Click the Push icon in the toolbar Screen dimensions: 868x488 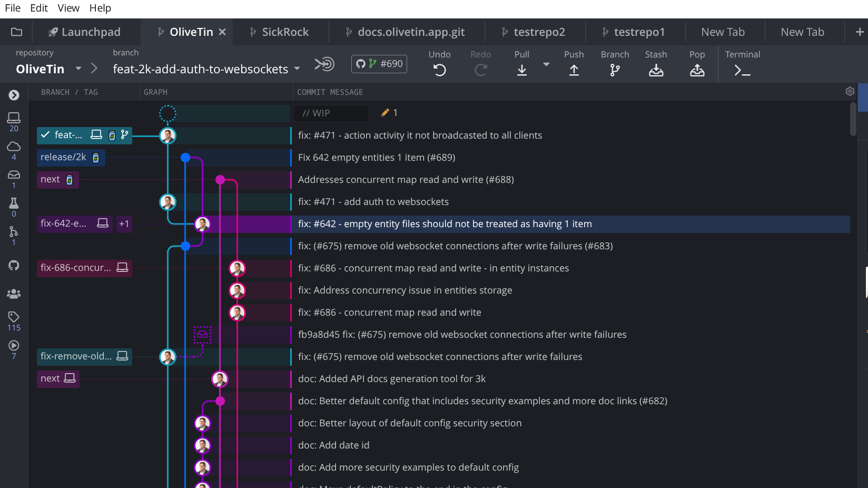[574, 70]
